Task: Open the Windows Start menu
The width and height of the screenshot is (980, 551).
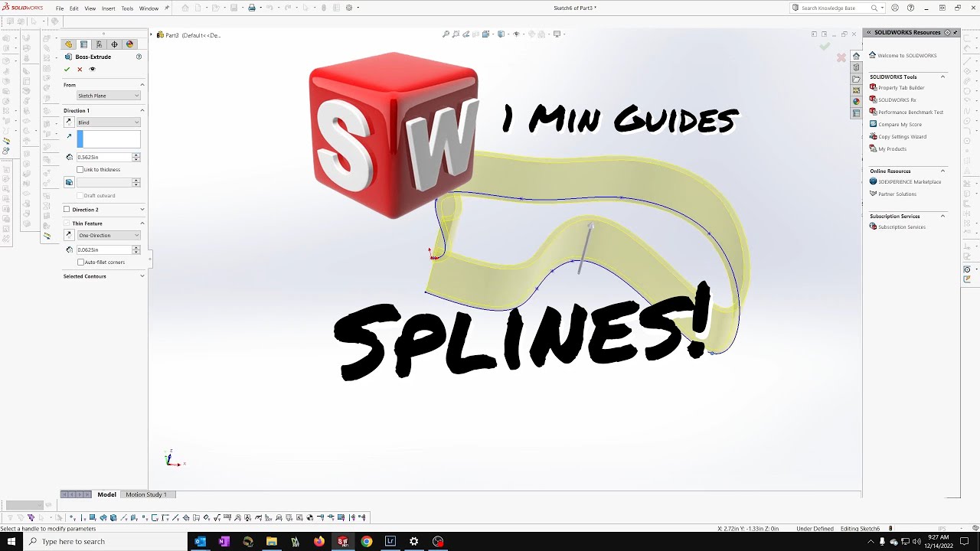Action: coord(11,541)
